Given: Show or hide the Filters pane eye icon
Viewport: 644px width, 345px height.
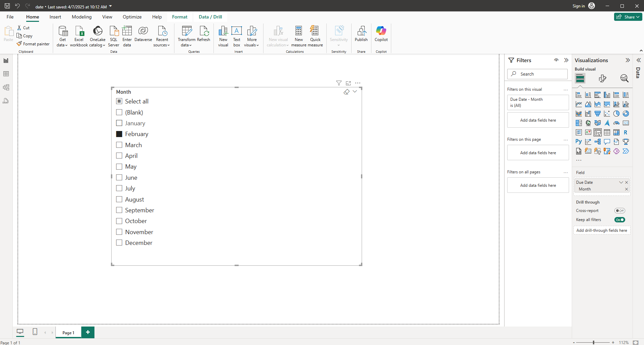Looking at the screenshot, I should (x=556, y=60).
